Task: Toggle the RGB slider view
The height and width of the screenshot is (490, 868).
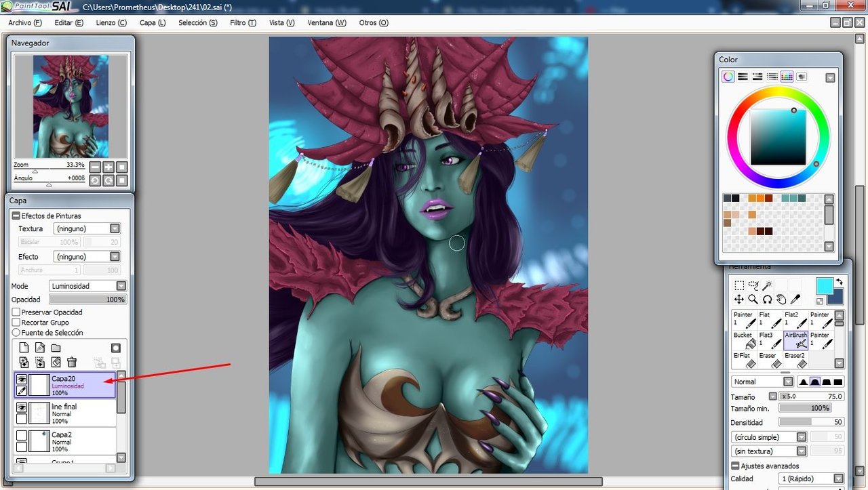Action: (x=743, y=77)
